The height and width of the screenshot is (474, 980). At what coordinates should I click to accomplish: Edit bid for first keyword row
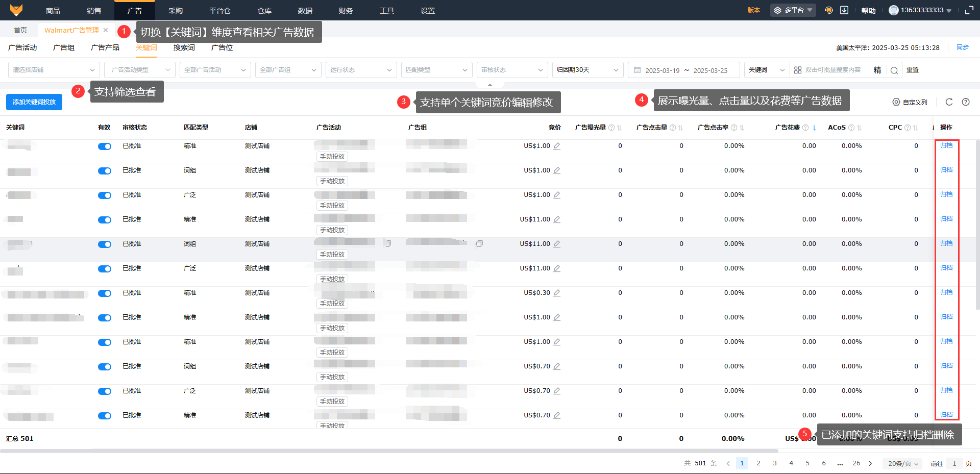click(557, 146)
